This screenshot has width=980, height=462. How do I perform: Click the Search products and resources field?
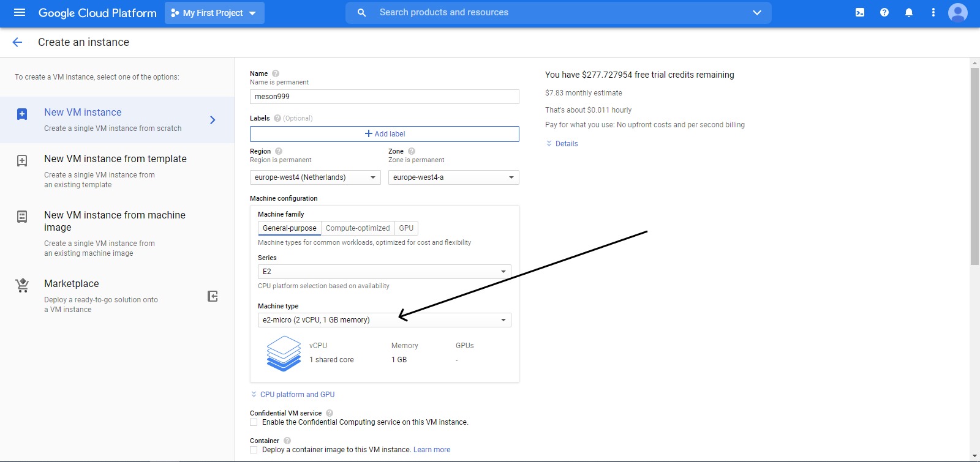pyautogui.click(x=559, y=12)
